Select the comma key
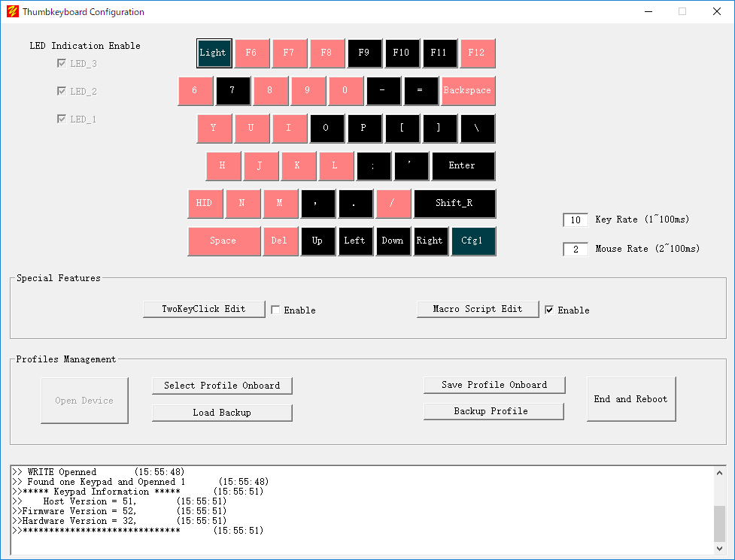This screenshot has width=735, height=560. coord(318,204)
